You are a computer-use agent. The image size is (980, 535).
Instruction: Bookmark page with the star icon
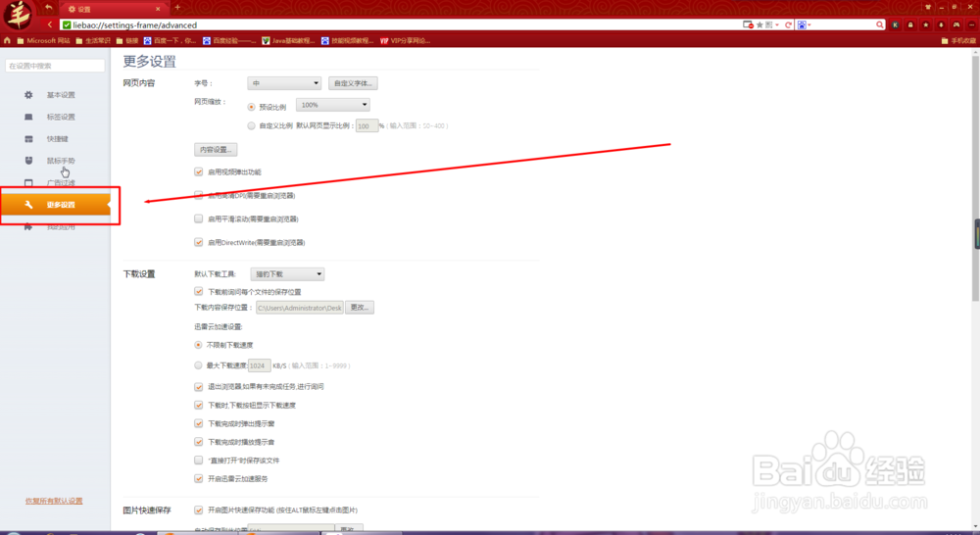point(759,25)
